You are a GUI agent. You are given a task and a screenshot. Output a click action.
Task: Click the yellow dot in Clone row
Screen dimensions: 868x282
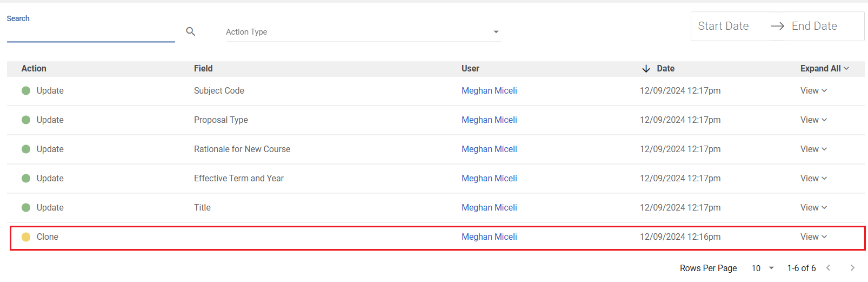pos(26,237)
